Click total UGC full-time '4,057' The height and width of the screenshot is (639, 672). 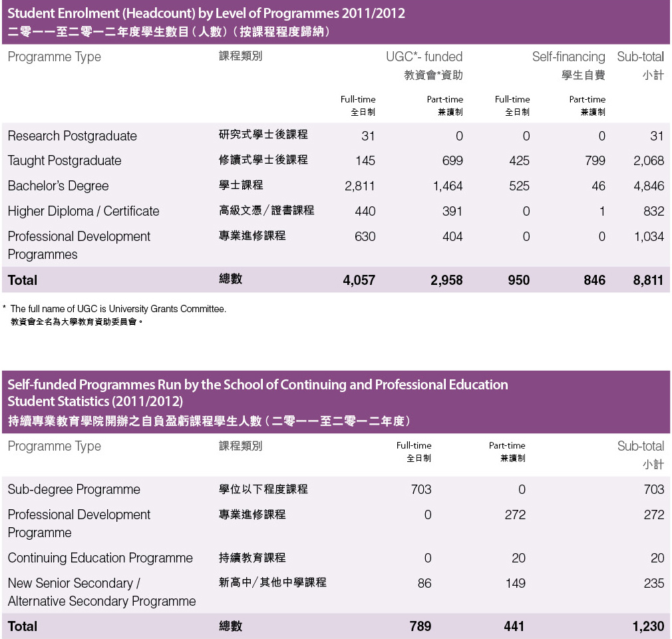(x=359, y=280)
